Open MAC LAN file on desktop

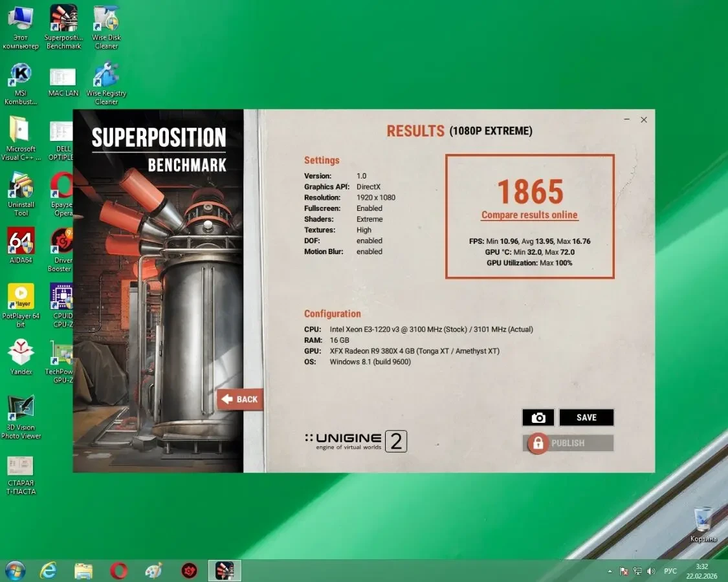[x=63, y=81]
